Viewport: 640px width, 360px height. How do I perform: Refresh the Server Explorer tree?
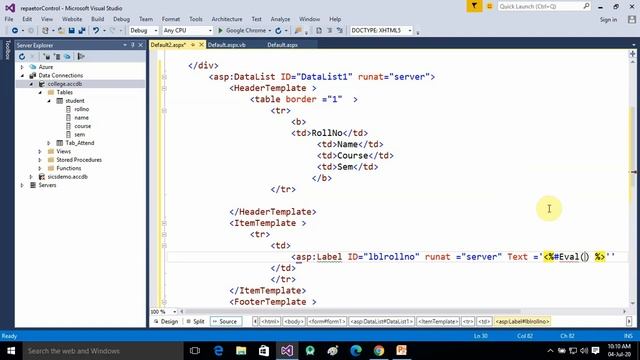coord(22,56)
